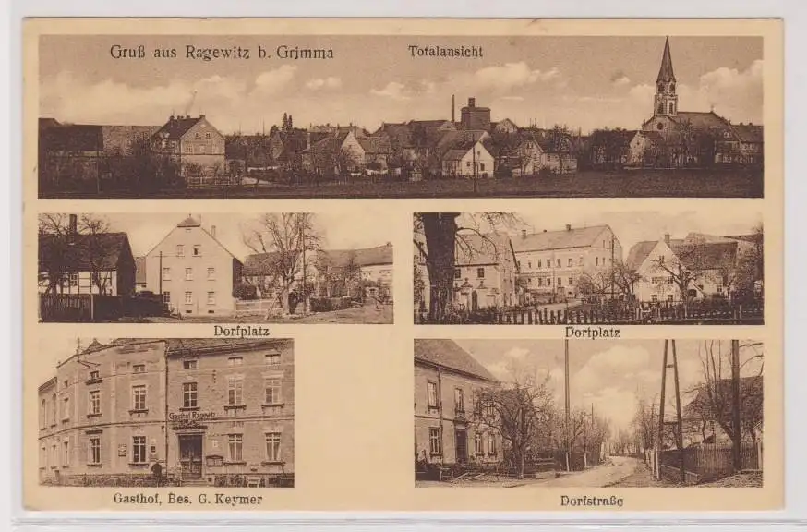This screenshot has width=807, height=532.
Task: Open the panoramic village photo with the church tower
Action: click(x=401, y=116)
